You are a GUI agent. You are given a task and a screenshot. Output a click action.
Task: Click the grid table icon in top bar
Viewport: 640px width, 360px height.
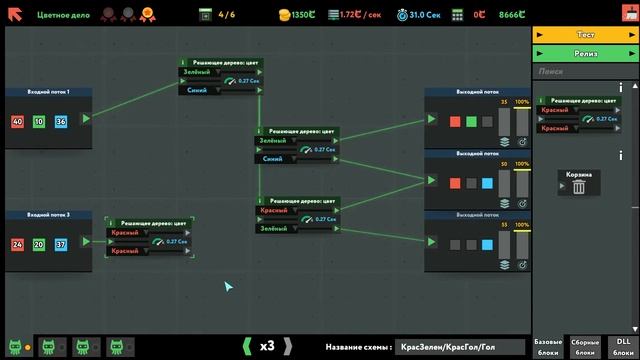pyautogui.click(x=457, y=15)
